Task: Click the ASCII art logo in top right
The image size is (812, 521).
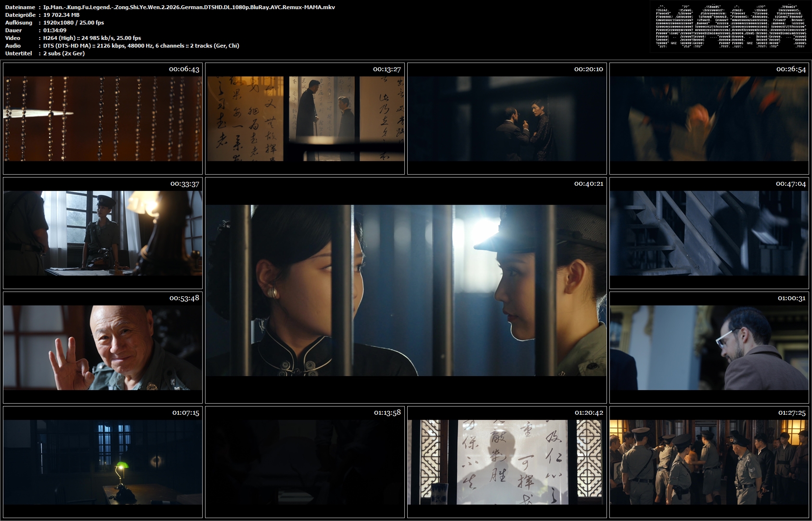Action: tap(731, 26)
